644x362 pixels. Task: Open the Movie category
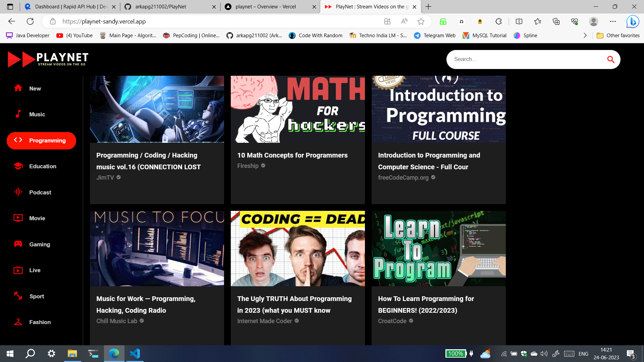tap(37, 218)
